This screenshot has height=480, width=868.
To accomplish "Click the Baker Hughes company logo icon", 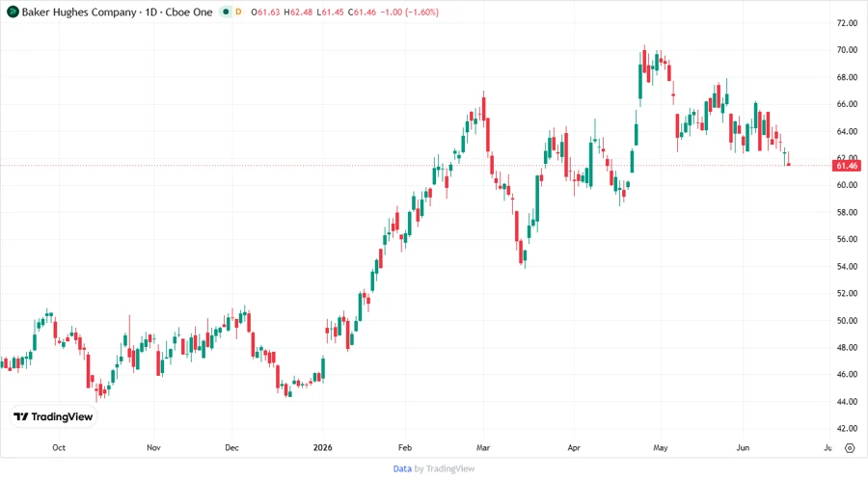I will pos(13,12).
